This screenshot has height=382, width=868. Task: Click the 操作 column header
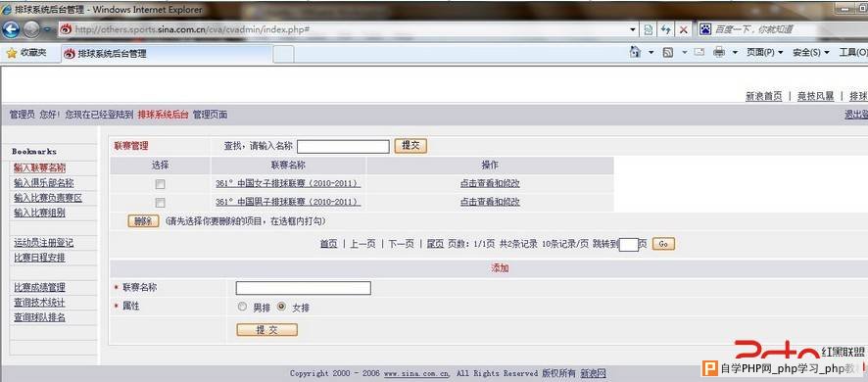(x=490, y=165)
